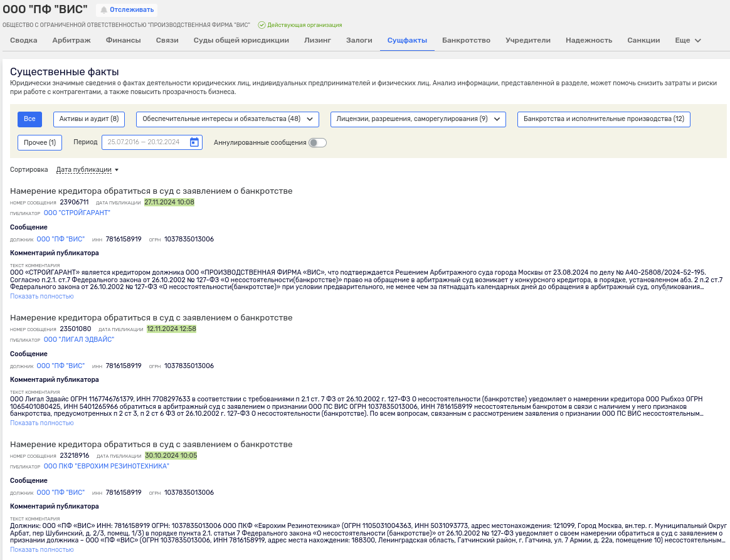
Task: Filter by Банкротства и исполнительные производства (12)
Action: 604,119
